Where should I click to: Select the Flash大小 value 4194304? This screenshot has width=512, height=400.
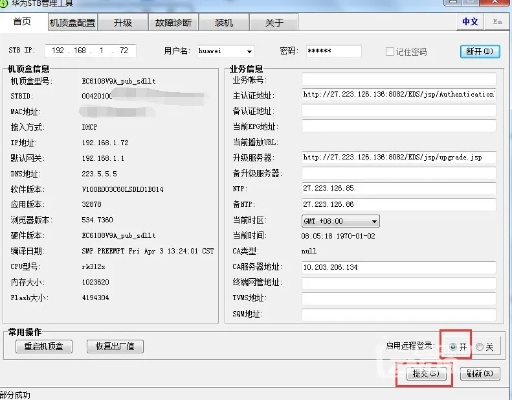pos(95,297)
